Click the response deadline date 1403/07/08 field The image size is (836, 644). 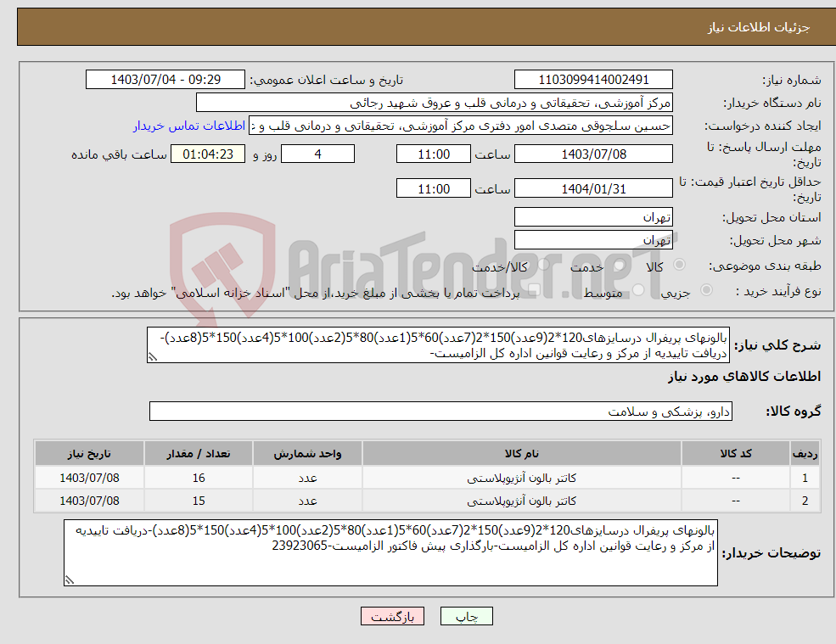click(x=593, y=154)
